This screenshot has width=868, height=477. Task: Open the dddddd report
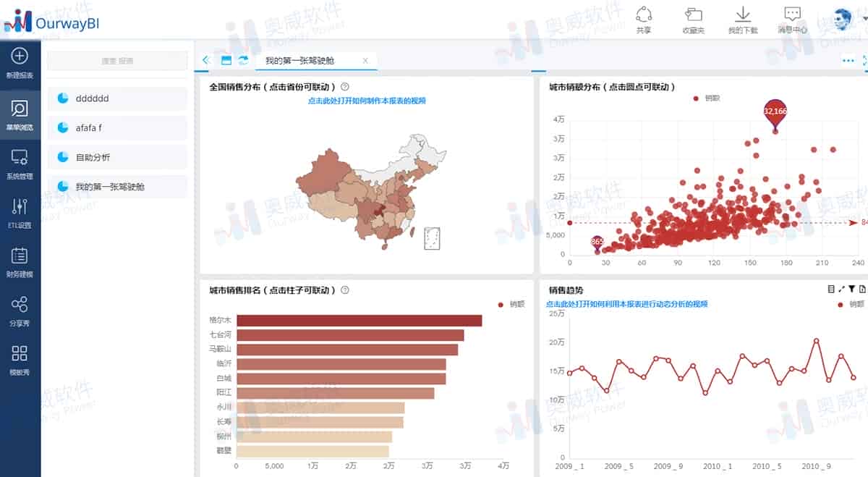click(117, 98)
